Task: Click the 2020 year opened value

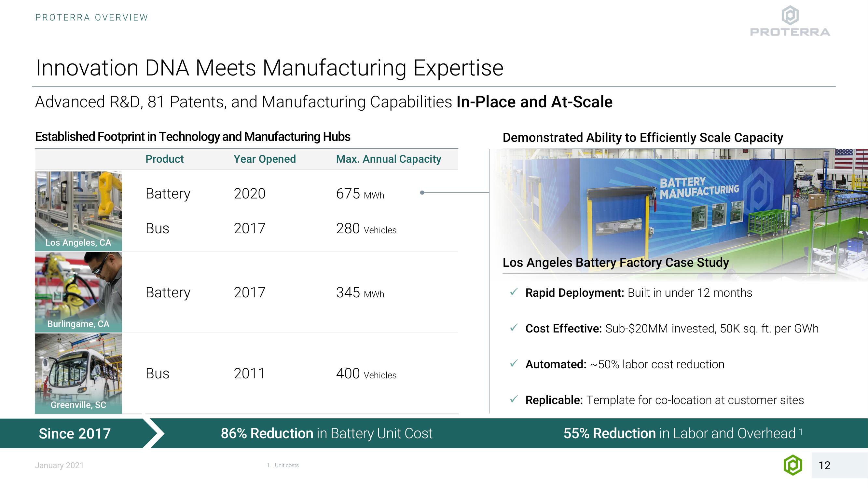Action: tap(250, 194)
